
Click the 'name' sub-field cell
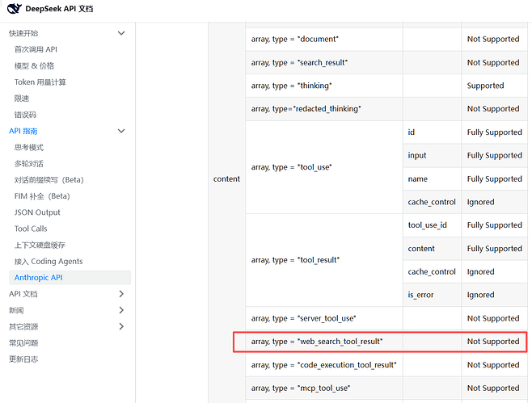(432, 178)
